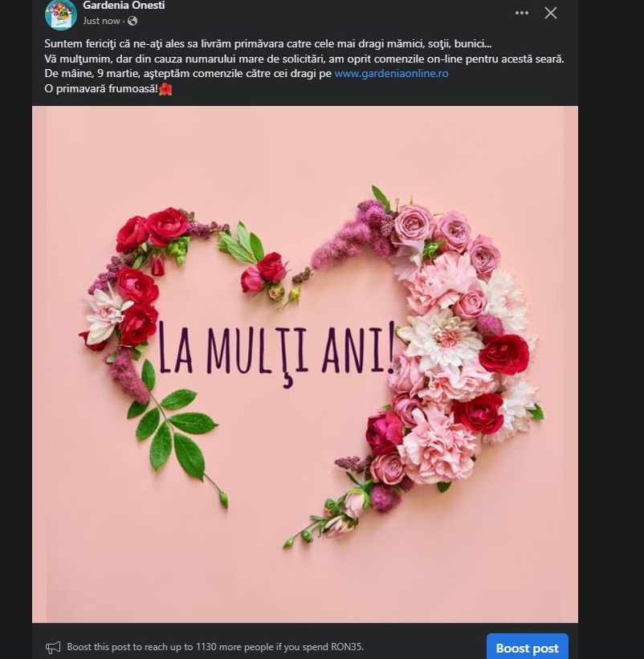Close the post viewer with X

[551, 13]
